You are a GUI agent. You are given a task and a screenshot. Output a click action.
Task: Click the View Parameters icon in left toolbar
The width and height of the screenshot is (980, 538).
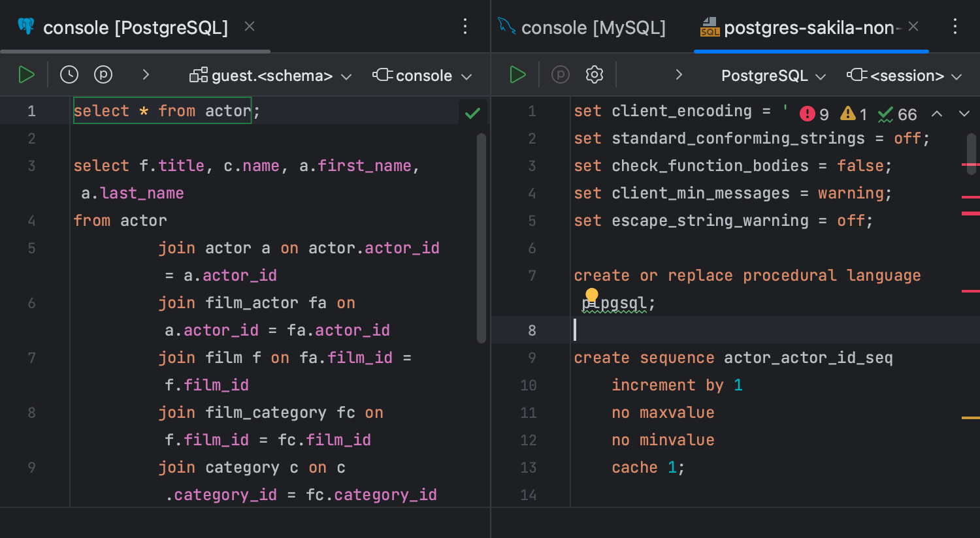point(103,74)
